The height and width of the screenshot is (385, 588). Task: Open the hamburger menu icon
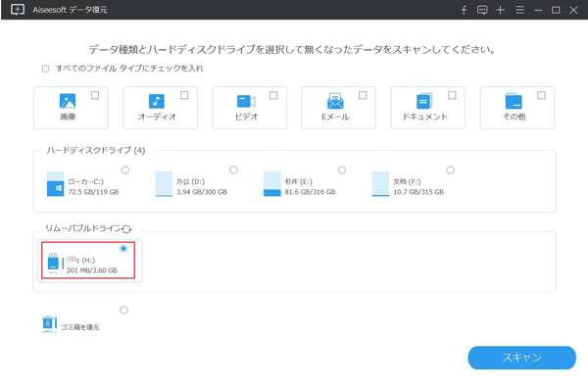(519, 10)
